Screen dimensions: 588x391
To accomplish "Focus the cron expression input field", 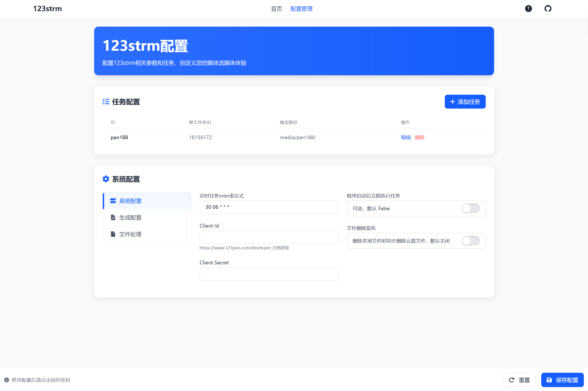I will (269, 207).
